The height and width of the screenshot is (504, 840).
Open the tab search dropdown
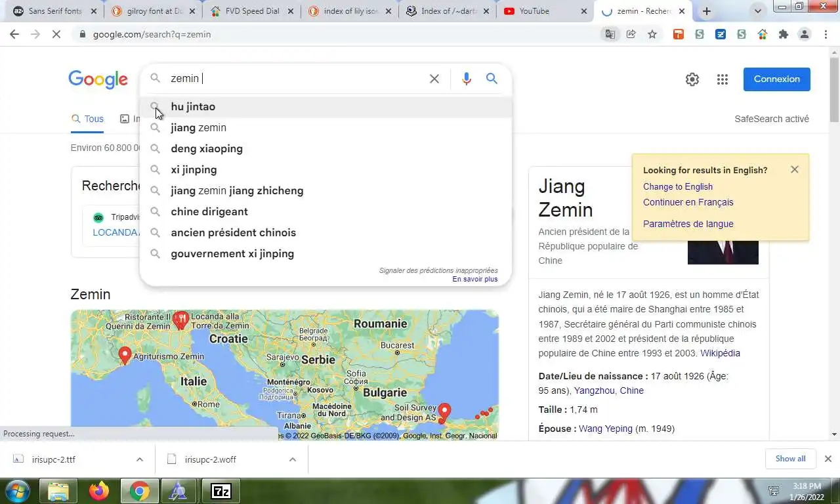click(758, 11)
